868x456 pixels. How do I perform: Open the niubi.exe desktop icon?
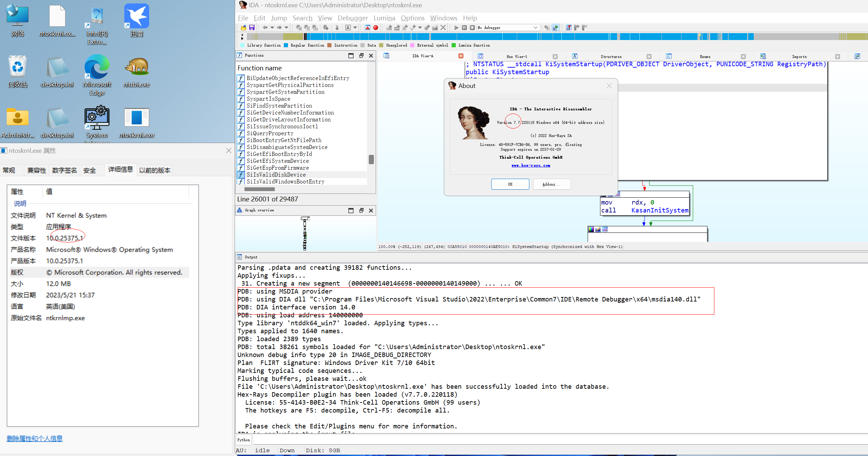(137, 72)
